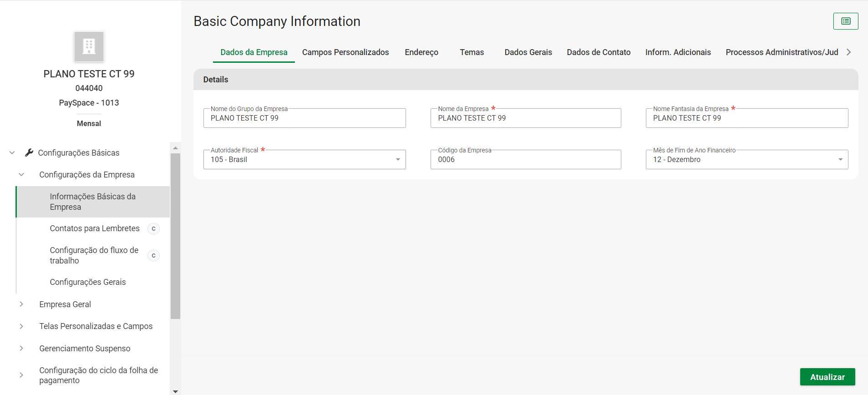Open Configurações Gerais in the sidebar

[x=88, y=282]
